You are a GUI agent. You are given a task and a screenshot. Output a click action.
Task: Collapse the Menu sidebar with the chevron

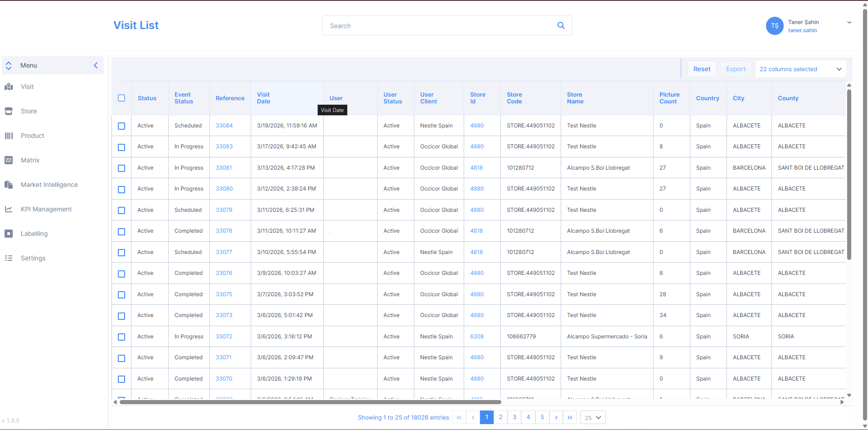tap(96, 65)
